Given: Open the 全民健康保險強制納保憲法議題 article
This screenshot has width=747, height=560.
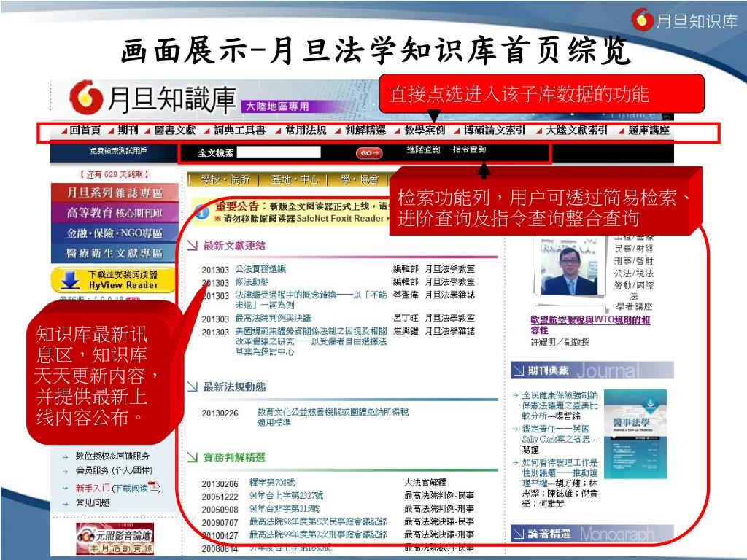Looking at the screenshot, I should (x=560, y=405).
